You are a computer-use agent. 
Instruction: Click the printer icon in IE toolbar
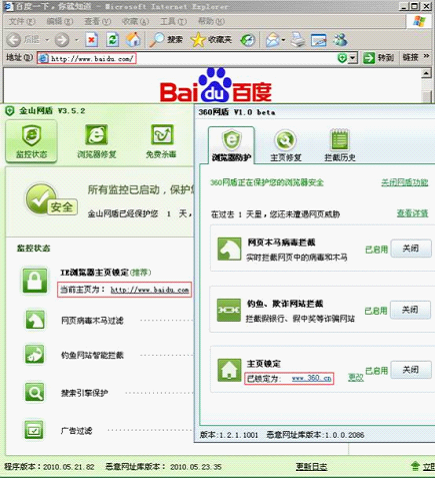tap(297, 40)
